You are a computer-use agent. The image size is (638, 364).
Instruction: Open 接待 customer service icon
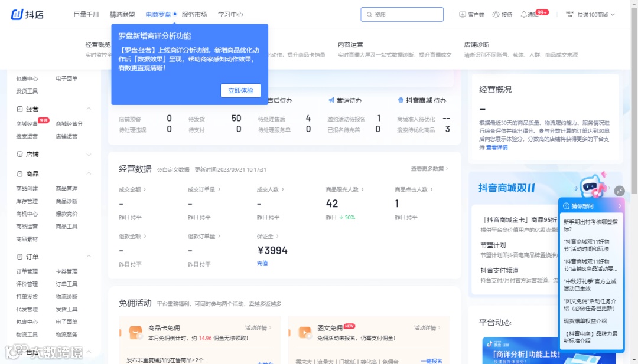tap(496, 15)
